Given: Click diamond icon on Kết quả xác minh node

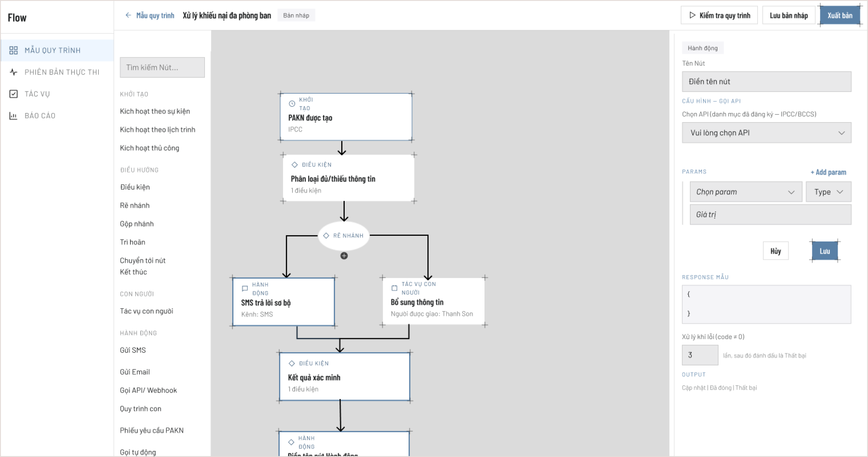Looking at the screenshot, I should [x=292, y=363].
